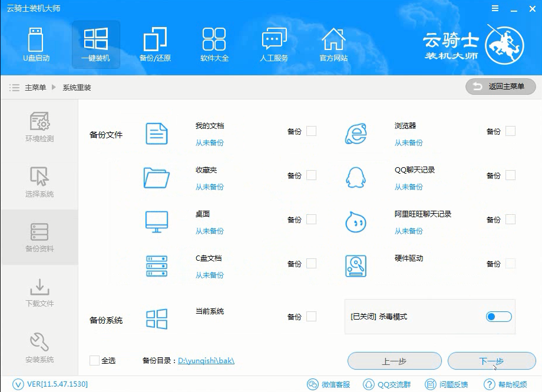Switch to the 下载文件 step
The image size is (542, 392).
(x=39, y=294)
